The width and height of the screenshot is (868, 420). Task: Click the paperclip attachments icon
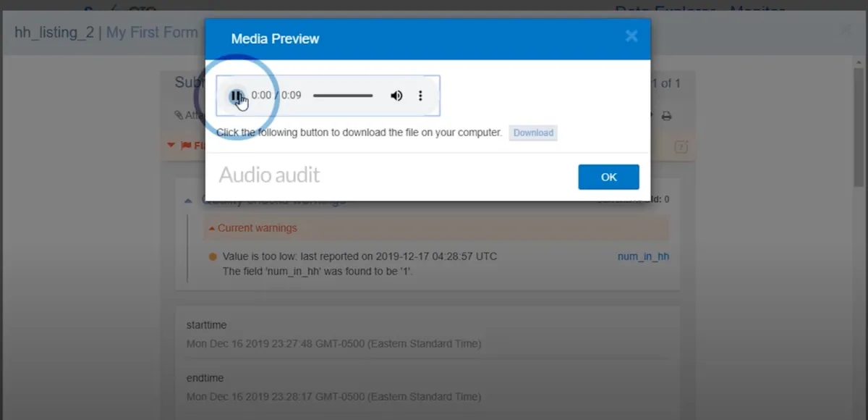click(179, 115)
